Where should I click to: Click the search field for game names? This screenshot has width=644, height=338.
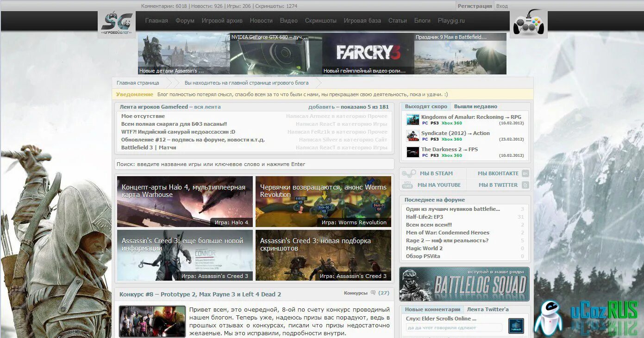point(255,164)
